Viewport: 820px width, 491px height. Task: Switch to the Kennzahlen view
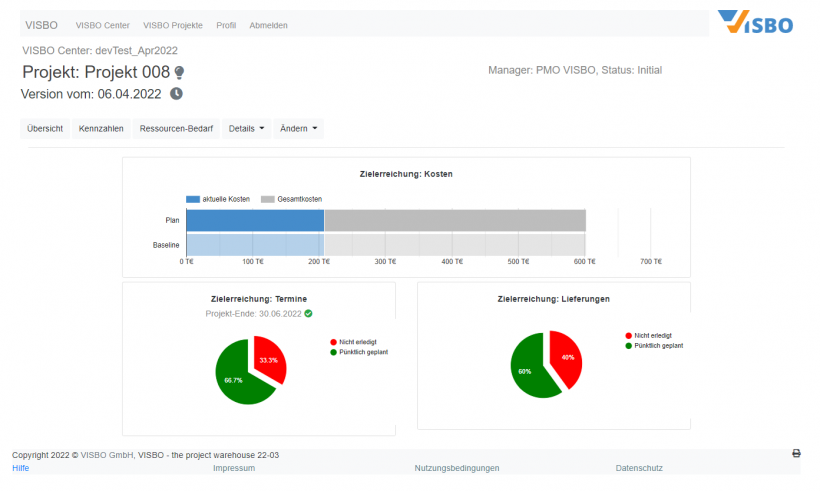[101, 128]
